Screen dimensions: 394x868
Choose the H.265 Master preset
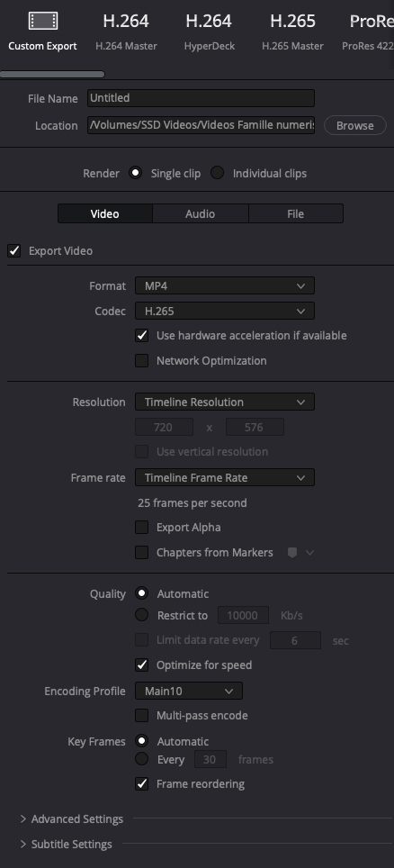click(x=292, y=32)
